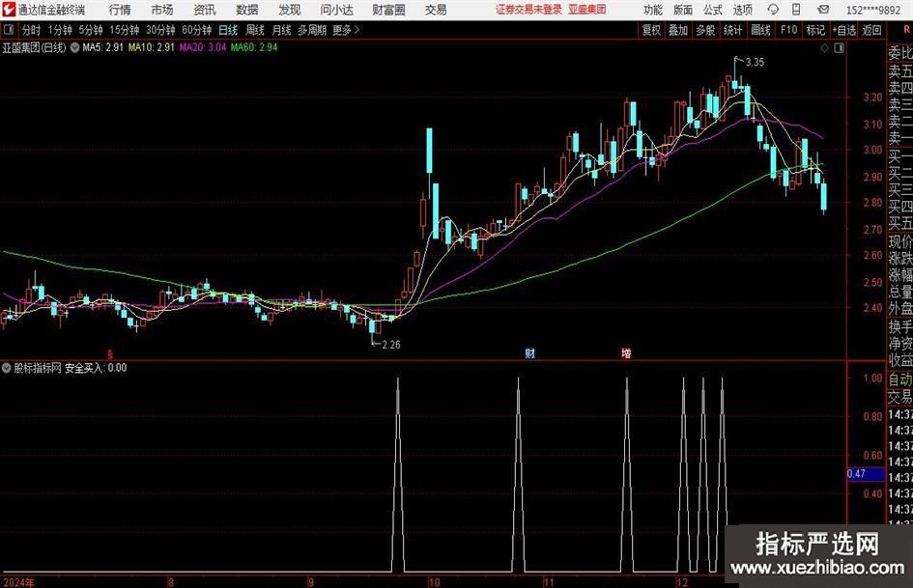This screenshot has height=588, width=913.
Task: Click the 安全买入: 0.00 indicator value
Action: coord(96,368)
